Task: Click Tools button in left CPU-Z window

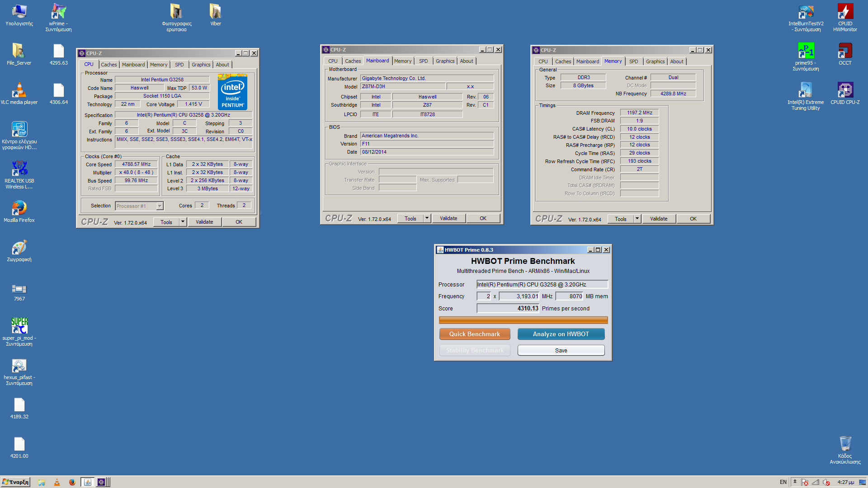Action: point(166,222)
